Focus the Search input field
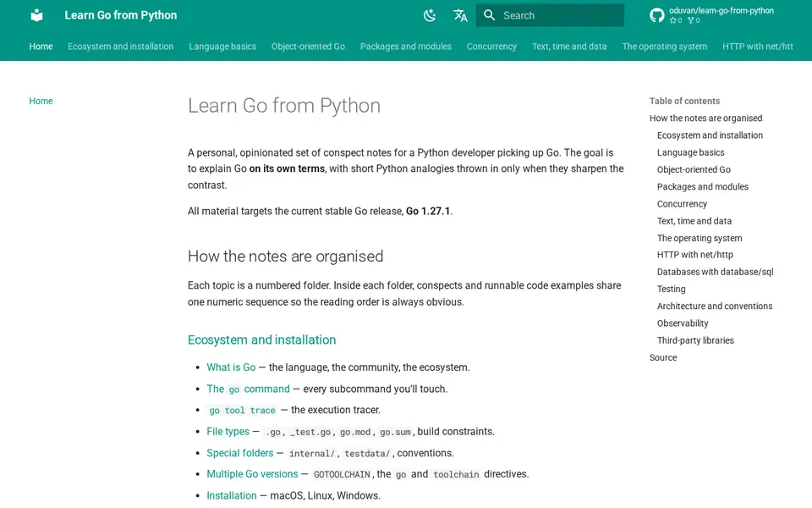 coord(550,15)
